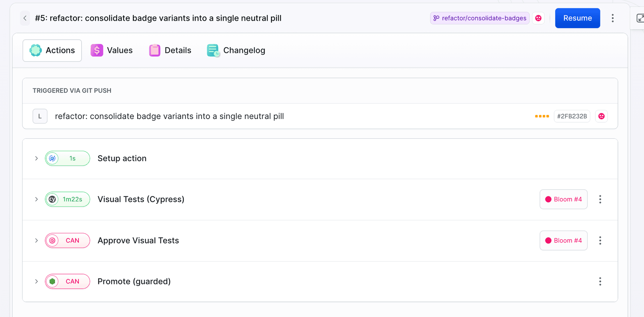Go back using the left chevron arrow

[25, 18]
